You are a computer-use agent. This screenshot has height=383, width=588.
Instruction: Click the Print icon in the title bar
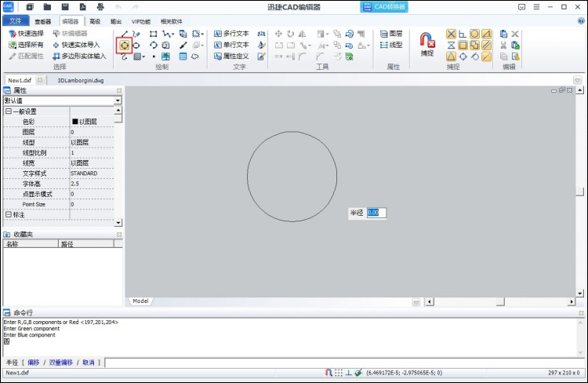pyautogui.click(x=100, y=7)
